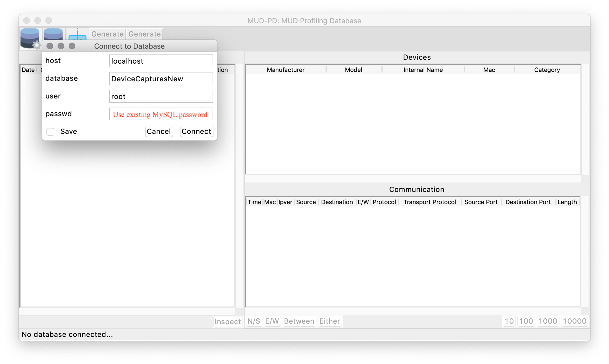
Task: Click the Date column header
Action: [28, 70]
